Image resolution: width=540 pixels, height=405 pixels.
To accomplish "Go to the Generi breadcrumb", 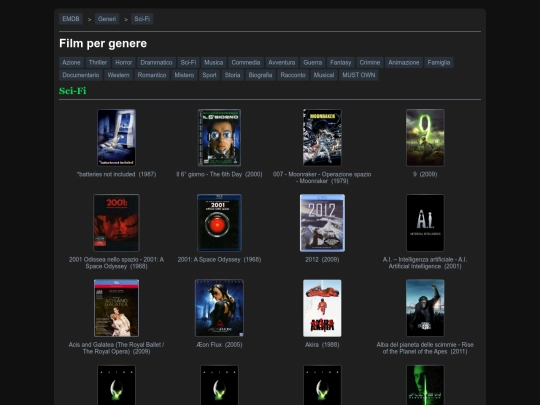I will pos(107,19).
